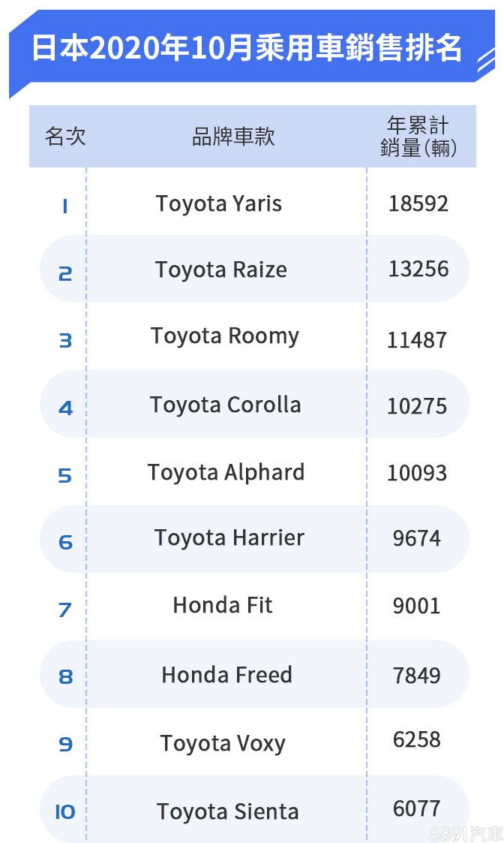
Task: Click the rank 7 number icon
Action: point(65,610)
